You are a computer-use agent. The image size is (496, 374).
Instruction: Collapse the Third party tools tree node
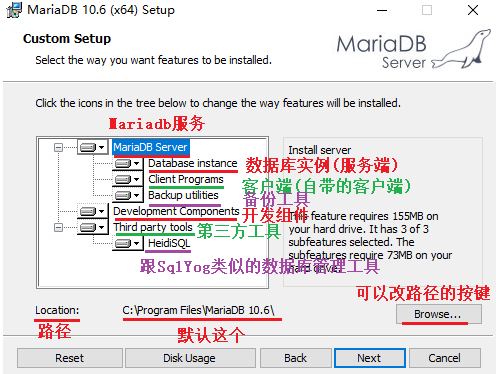[x=58, y=227]
